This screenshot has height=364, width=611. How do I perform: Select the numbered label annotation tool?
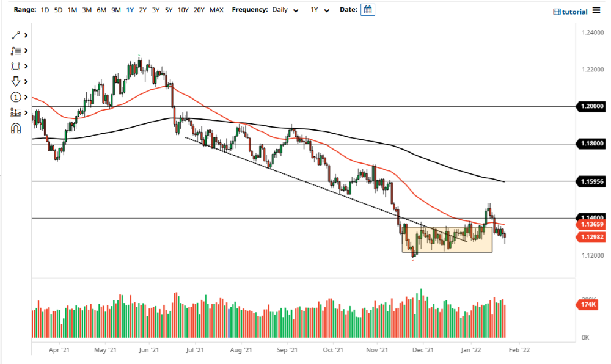pos(16,96)
